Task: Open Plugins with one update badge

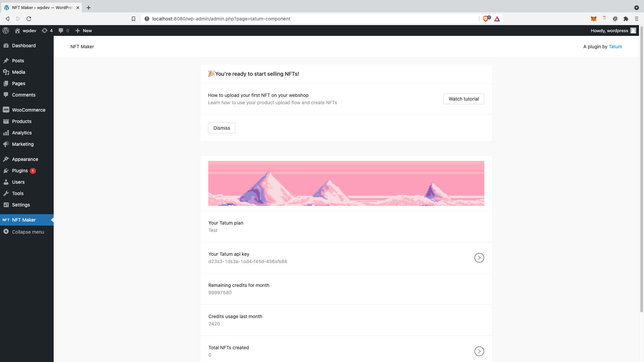Action: point(27,171)
